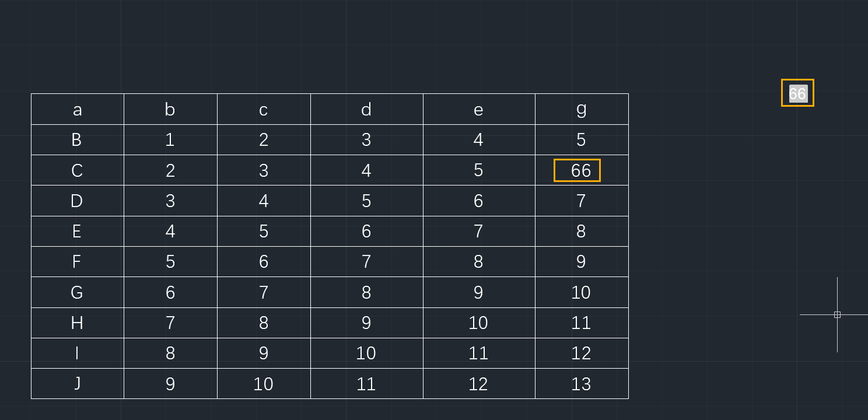Pick the header cell labeled "b"

pyautogui.click(x=170, y=109)
